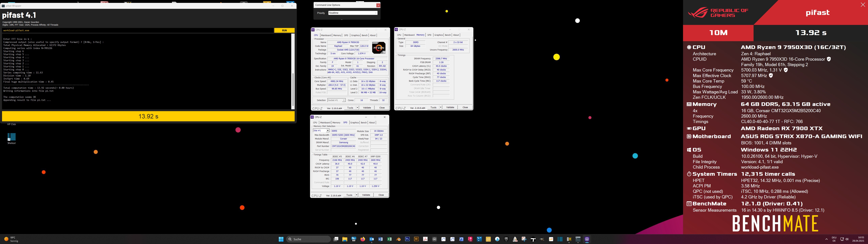Open PDF24 from the taskbar
The height and width of the screenshot is (244, 868).
click(515, 239)
